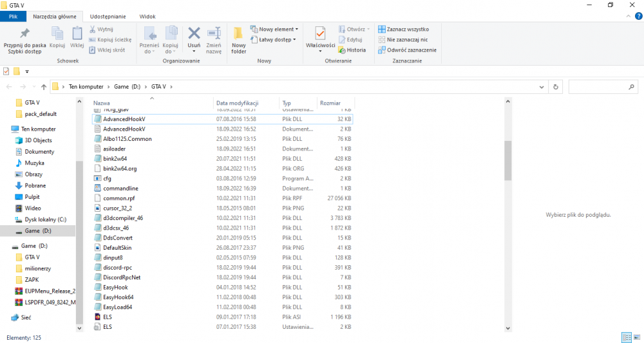Open ribbon help question mark

pyautogui.click(x=639, y=17)
